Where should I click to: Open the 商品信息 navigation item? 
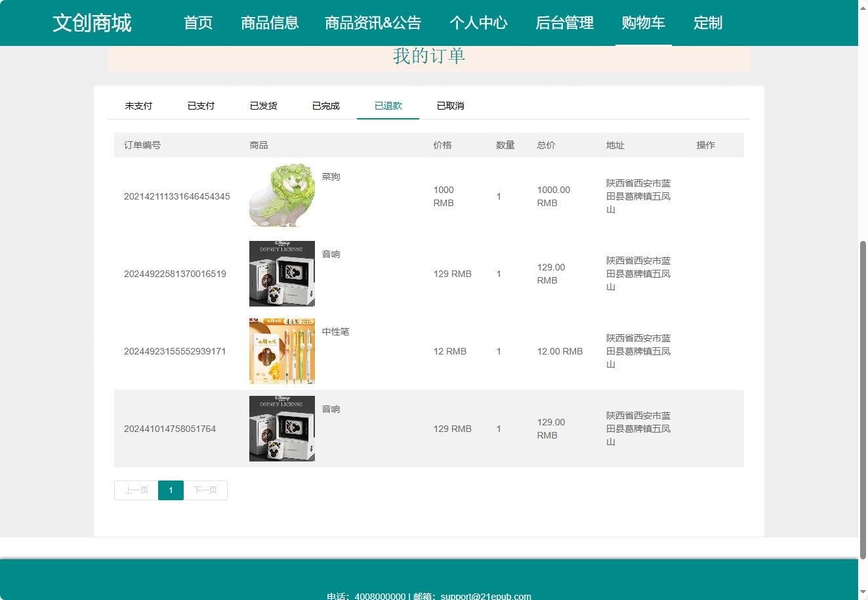270,23
